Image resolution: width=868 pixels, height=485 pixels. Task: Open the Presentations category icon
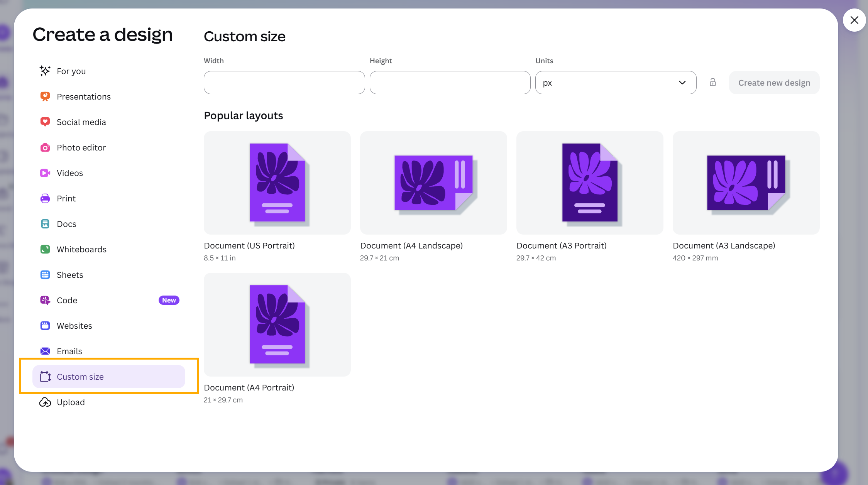point(45,96)
